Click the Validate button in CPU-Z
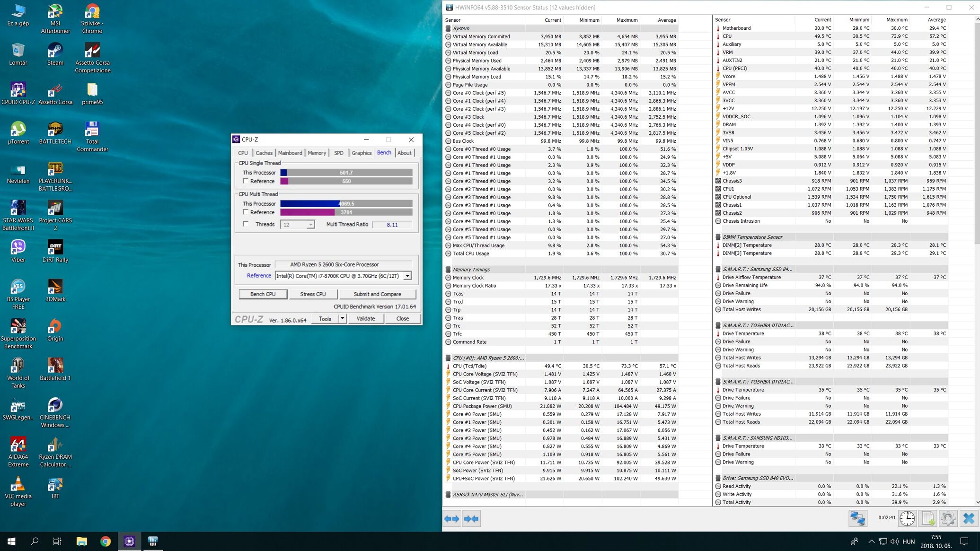The height and width of the screenshot is (551, 980). pyautogui.click(x=365, y=318)
